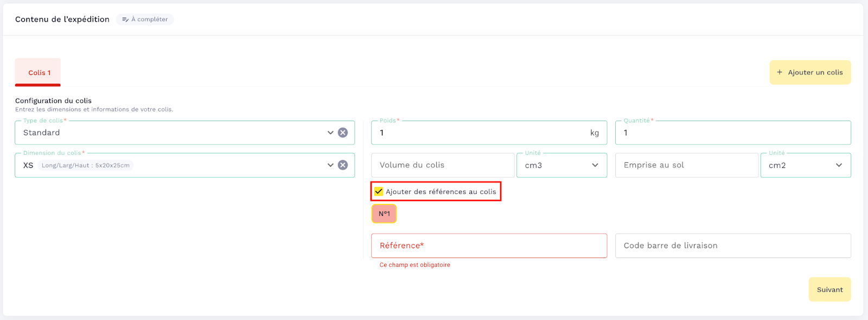Click the Volume du colis field
Image resolution: width=868 pixels, height=320 pixels.
[442, 165]
